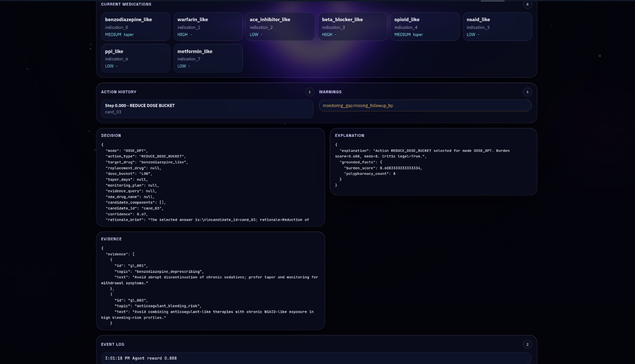Click MEDIUM taper label on benzodiazepine_like
The height and width of the screenshot is (364, 635).
[119, 34]
